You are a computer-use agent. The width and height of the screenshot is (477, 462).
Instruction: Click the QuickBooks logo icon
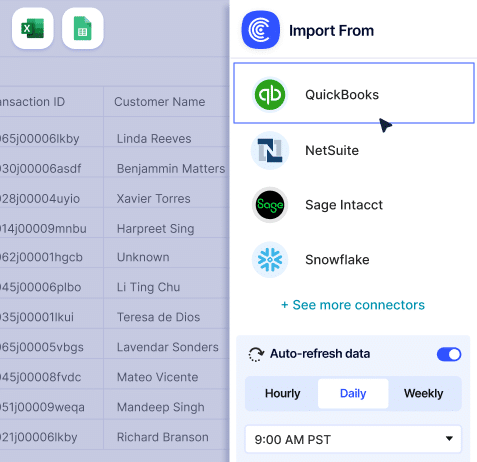(270, 95)
